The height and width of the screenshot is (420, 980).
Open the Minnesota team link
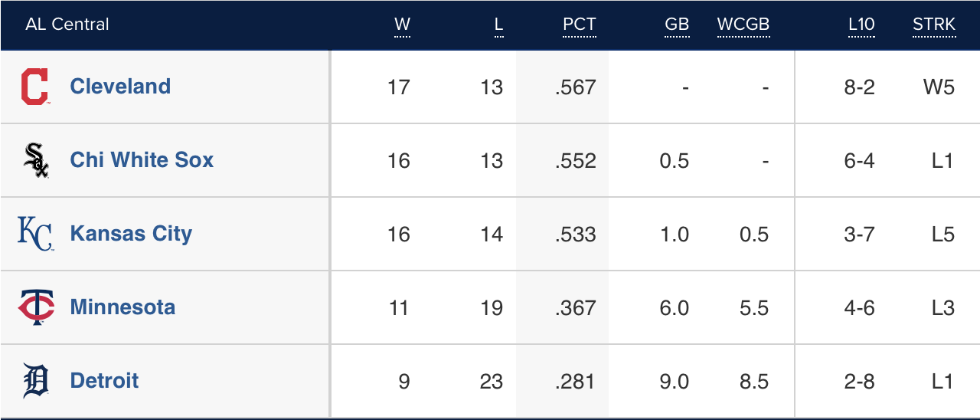122,307
